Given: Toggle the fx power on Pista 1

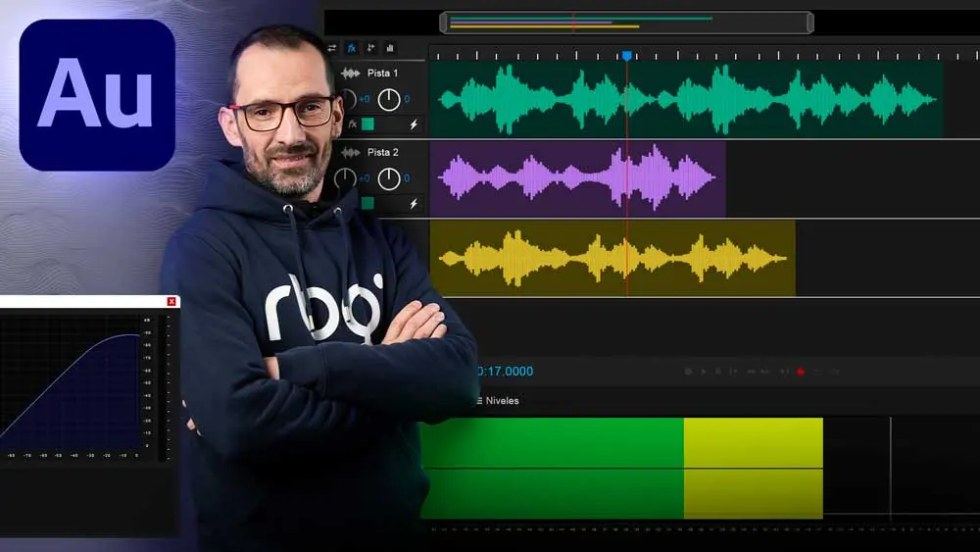Looking at the screenshot, I should (353, 125).
